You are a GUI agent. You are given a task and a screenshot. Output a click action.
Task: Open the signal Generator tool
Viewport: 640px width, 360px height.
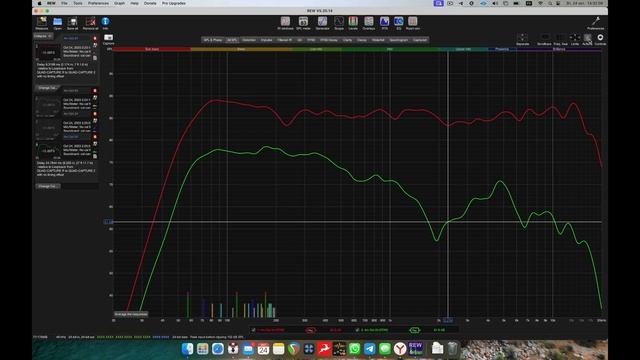click(x=322, y=22)
